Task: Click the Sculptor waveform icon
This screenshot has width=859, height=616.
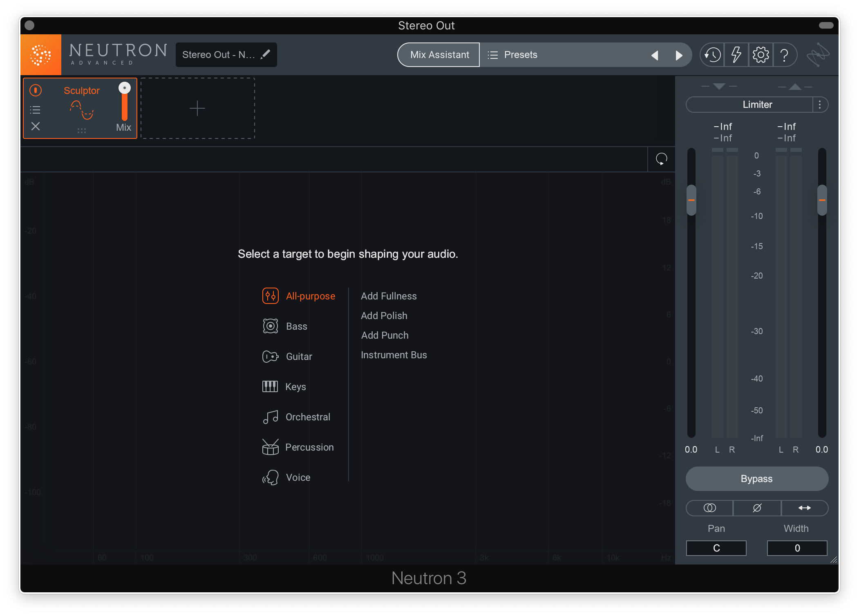Action: point(82,110)
